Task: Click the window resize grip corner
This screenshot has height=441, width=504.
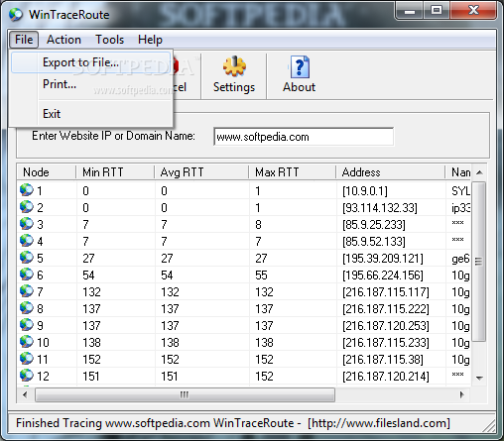Action: pos(489,426)
